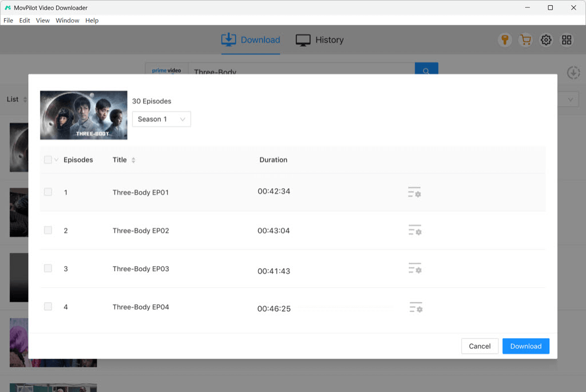Open settings for Three-Body EP04 episode

415,307
